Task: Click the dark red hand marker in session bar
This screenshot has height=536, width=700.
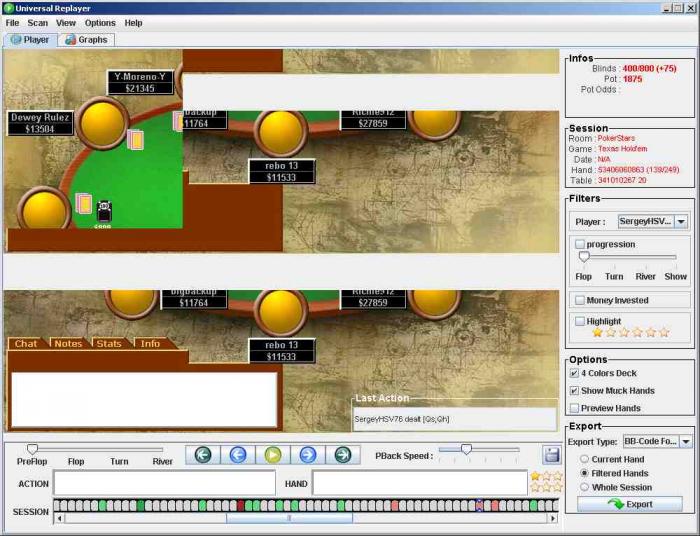Action: coord(241,506)
